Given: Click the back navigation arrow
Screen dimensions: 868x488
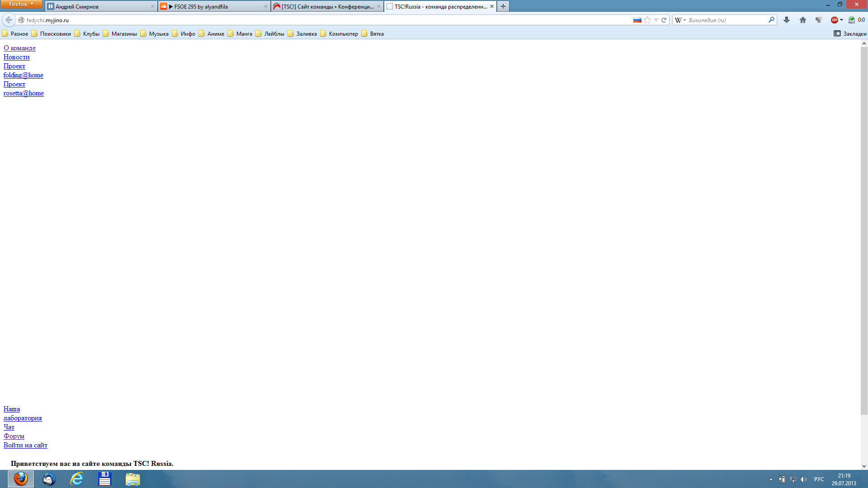Looking at the screenshot, I should 9,20.
